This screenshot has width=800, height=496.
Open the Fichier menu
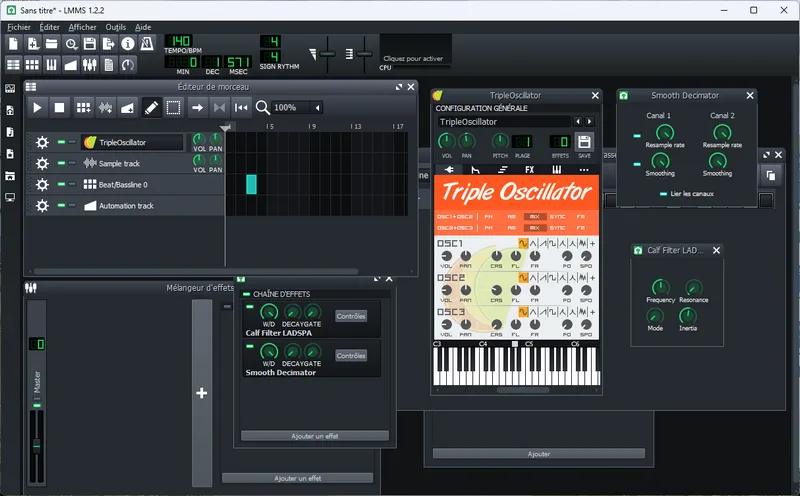(x=19, y=27)
